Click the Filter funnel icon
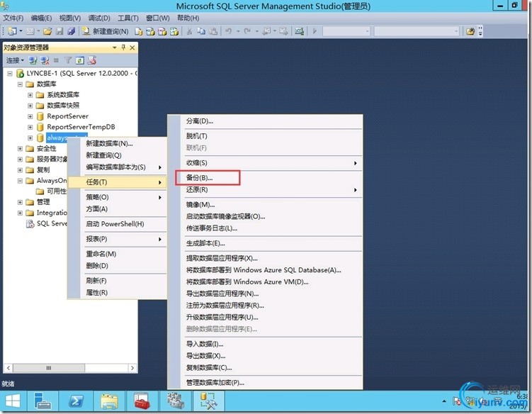532x414 pixels. [68, 60]
